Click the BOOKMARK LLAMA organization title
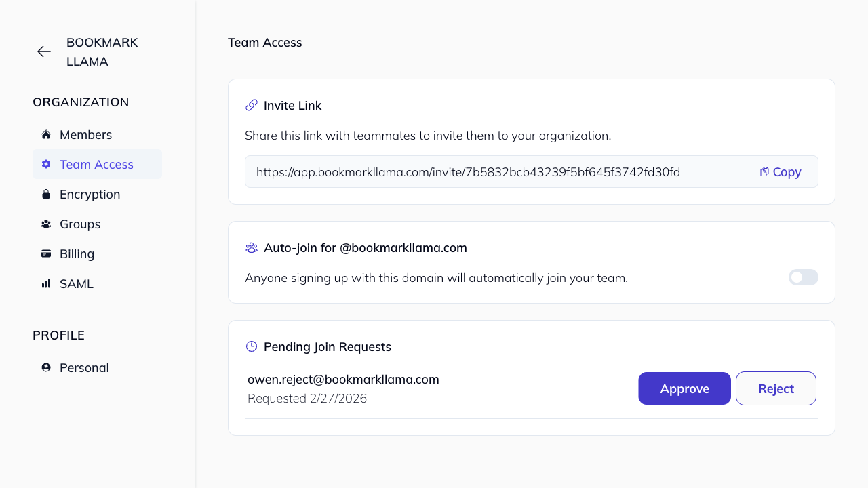The image size is (868, 488). tap(102, 52)
